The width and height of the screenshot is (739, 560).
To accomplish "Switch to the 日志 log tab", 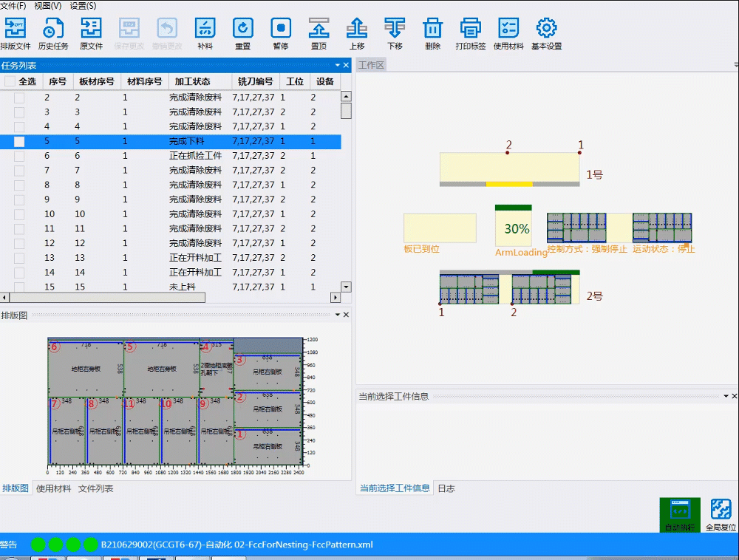I will (446, 488).
